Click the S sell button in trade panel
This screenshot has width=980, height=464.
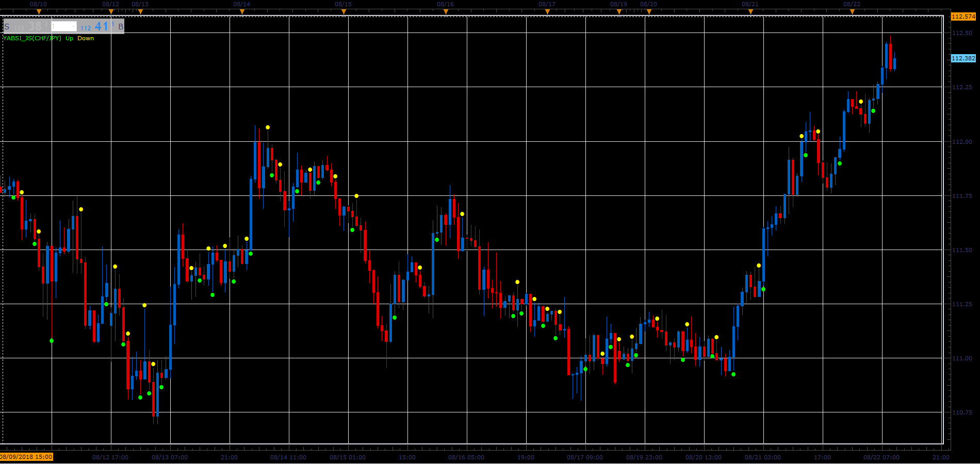[x=7, y=26]
